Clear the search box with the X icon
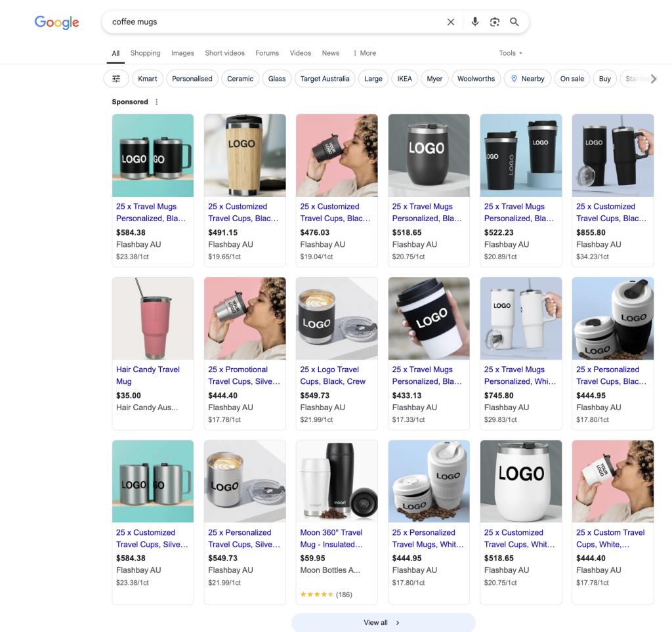 pos(450,22)
